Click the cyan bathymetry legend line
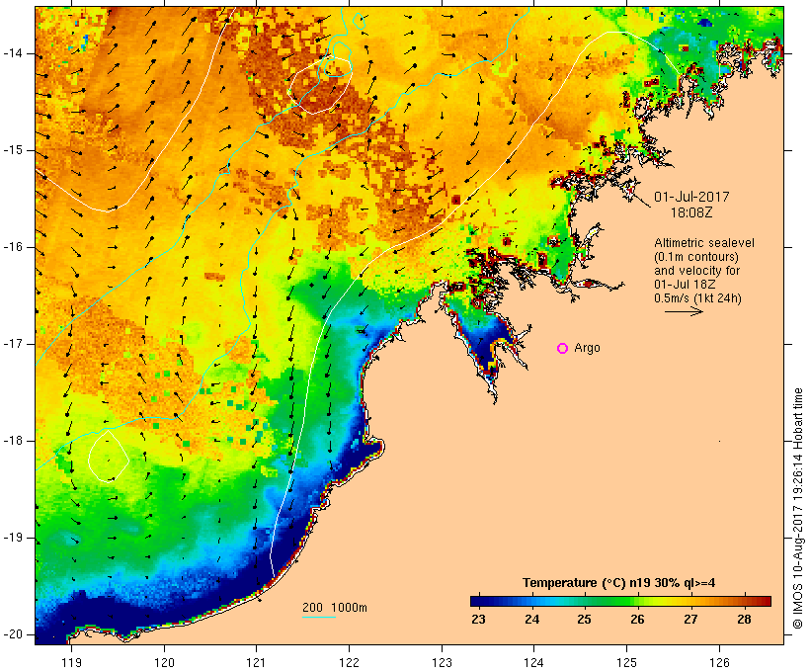 pyautogui.click(x=319, y=617)
